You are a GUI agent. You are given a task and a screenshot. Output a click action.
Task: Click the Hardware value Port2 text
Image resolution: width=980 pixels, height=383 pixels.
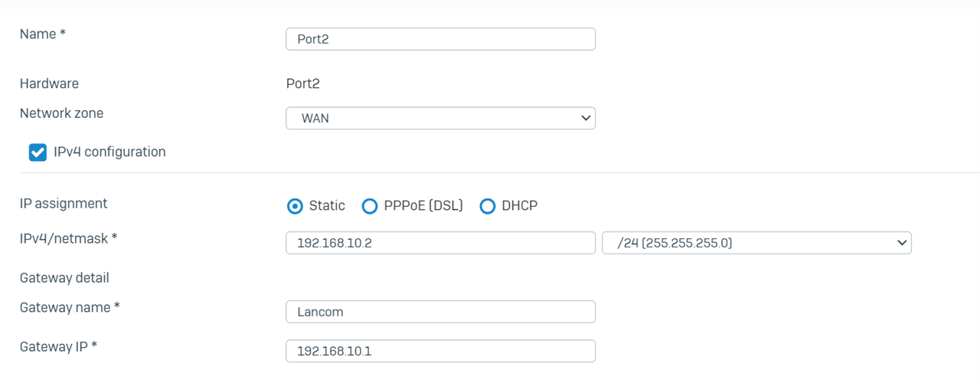coord(302,83)
